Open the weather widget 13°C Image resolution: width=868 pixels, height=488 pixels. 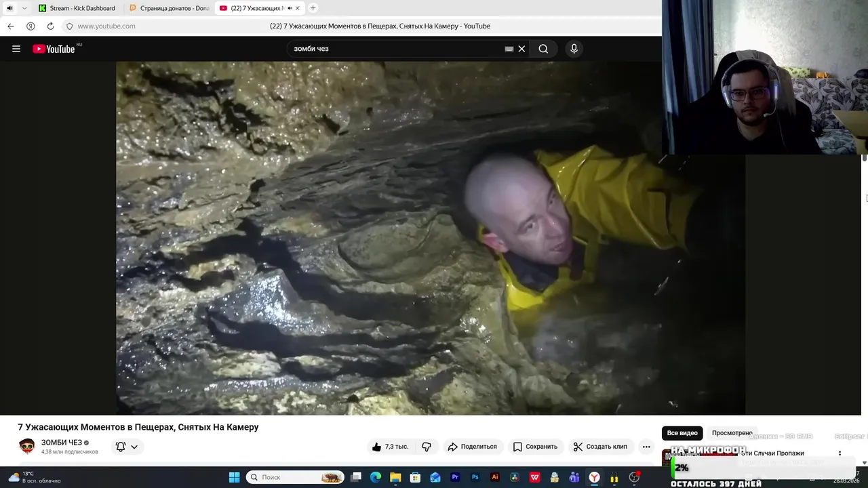pos(34,477)
